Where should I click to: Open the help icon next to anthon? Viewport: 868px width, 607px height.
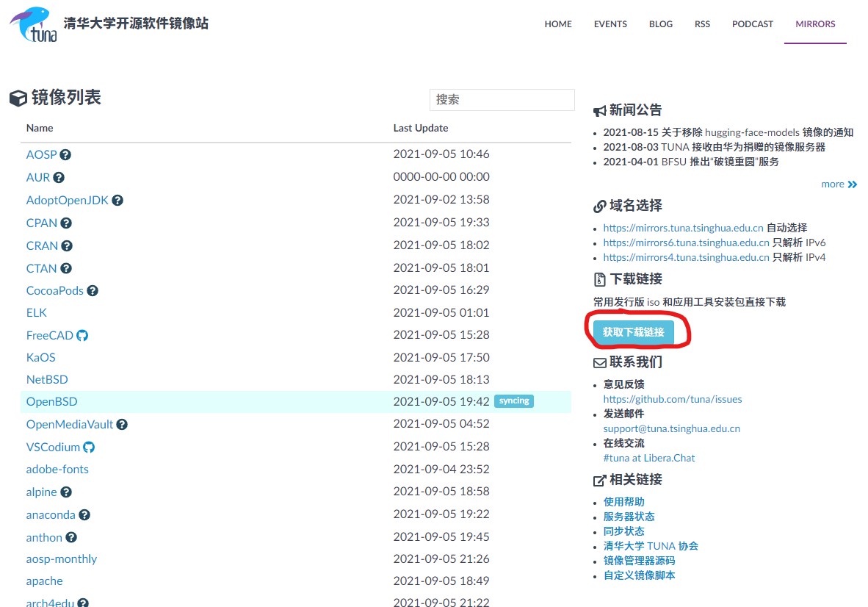click(x=70, y=537)
